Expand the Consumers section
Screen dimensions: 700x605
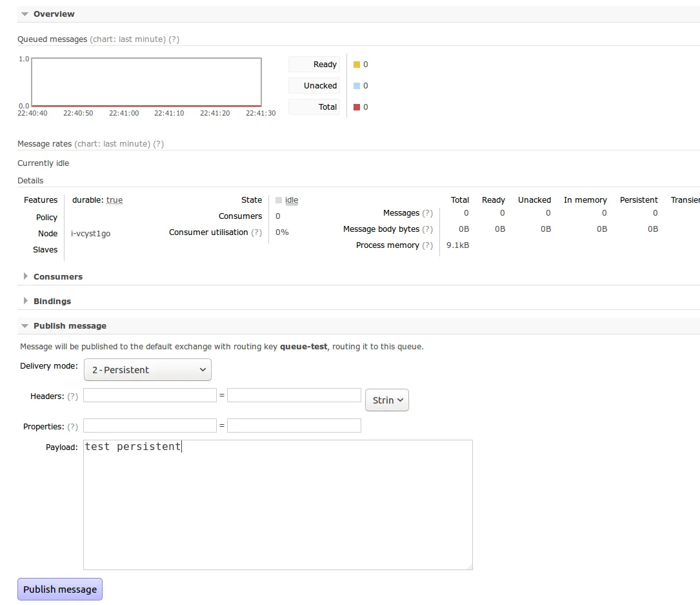(x=57, y=276)
